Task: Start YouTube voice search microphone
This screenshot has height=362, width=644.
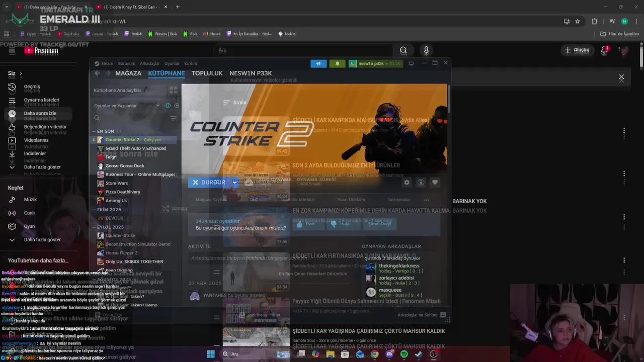Action: point(426,50)
